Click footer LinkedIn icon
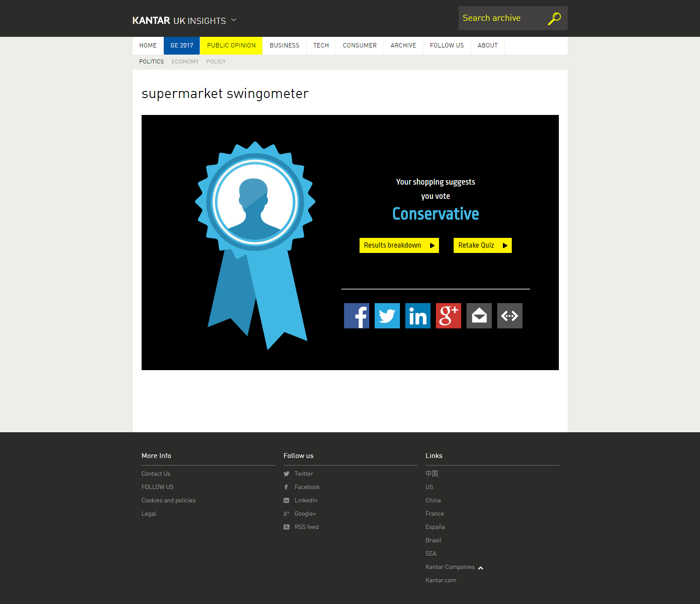The height and width of the screenshot is (604, 700). click(286, 501)
